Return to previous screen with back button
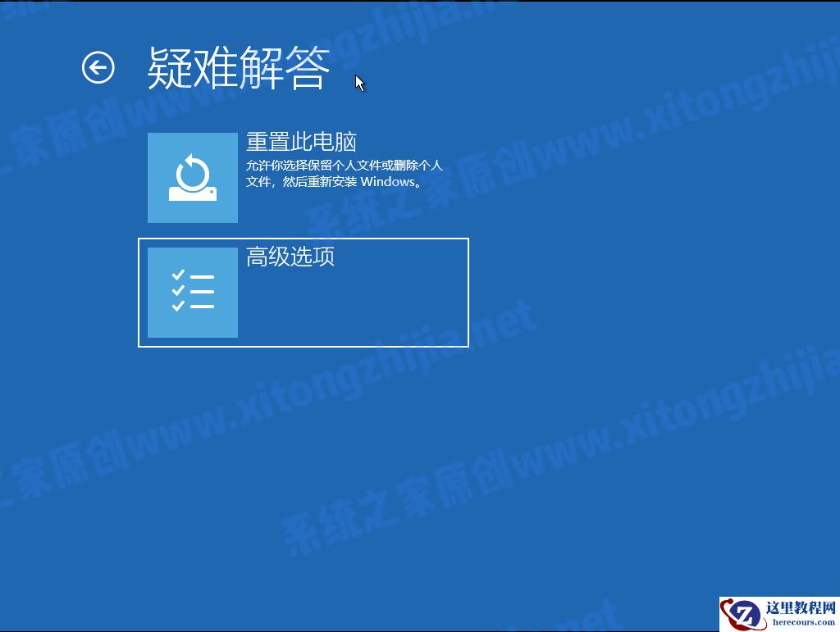 (x=98, y=67)
